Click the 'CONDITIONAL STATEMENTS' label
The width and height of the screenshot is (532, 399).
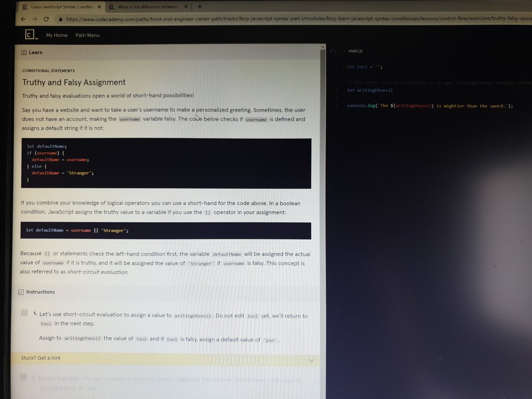(x=48, y=71)
